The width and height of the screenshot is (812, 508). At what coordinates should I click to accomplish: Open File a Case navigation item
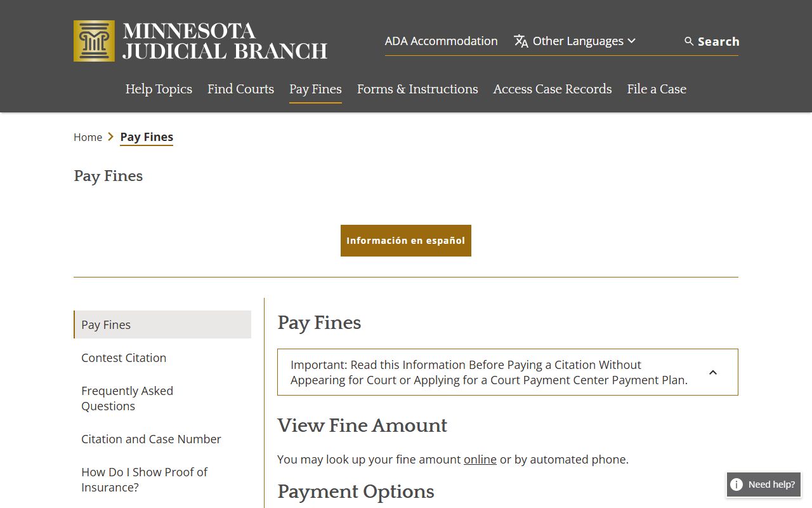tap(657, 89)
